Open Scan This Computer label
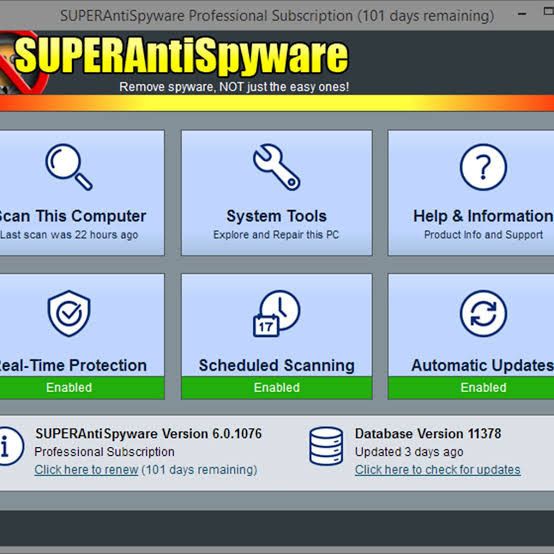The height and width of the screenshot is (554, 554). pyautogui.click(x=72, y=216)
